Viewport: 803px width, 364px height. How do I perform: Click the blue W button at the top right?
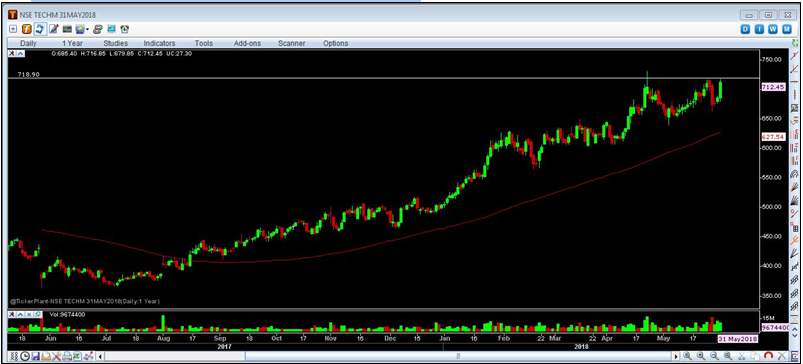773,30
